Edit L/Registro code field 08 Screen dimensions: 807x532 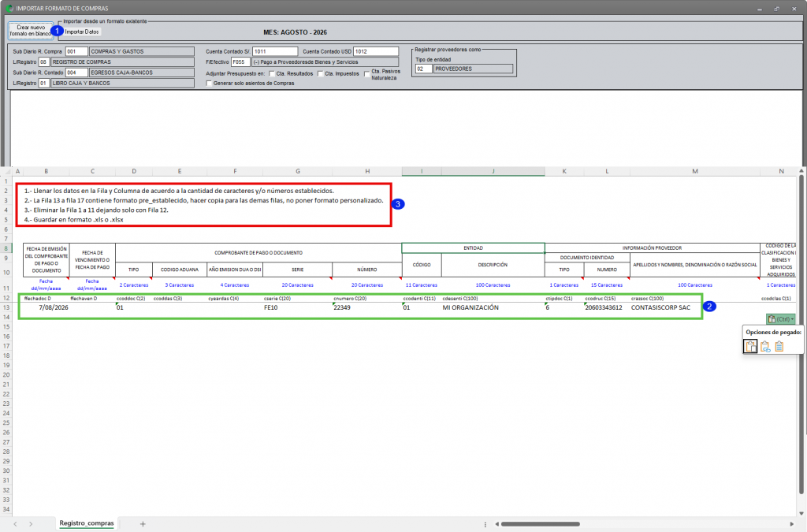click(44, 61)
